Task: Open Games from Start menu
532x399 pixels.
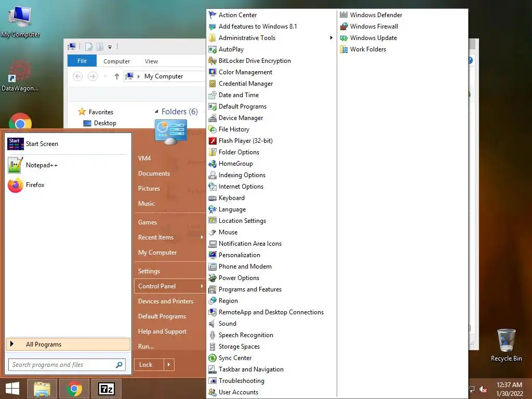Action: tap(147, 222)
